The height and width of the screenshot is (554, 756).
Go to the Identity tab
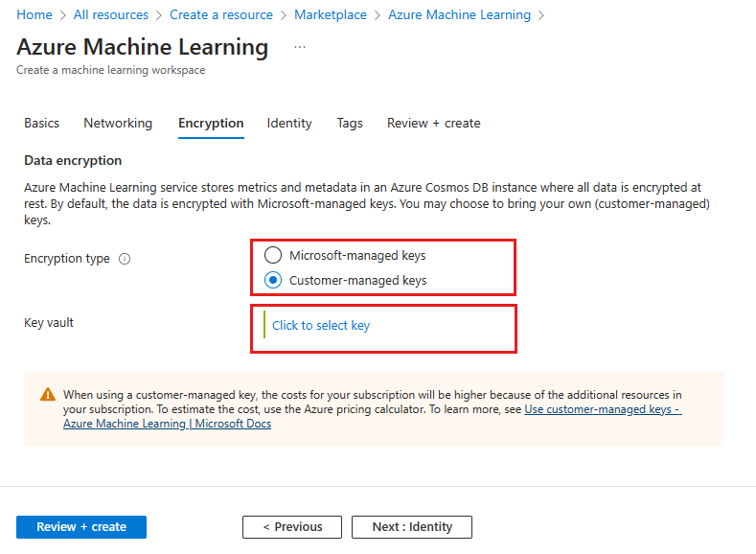[289, 123]
